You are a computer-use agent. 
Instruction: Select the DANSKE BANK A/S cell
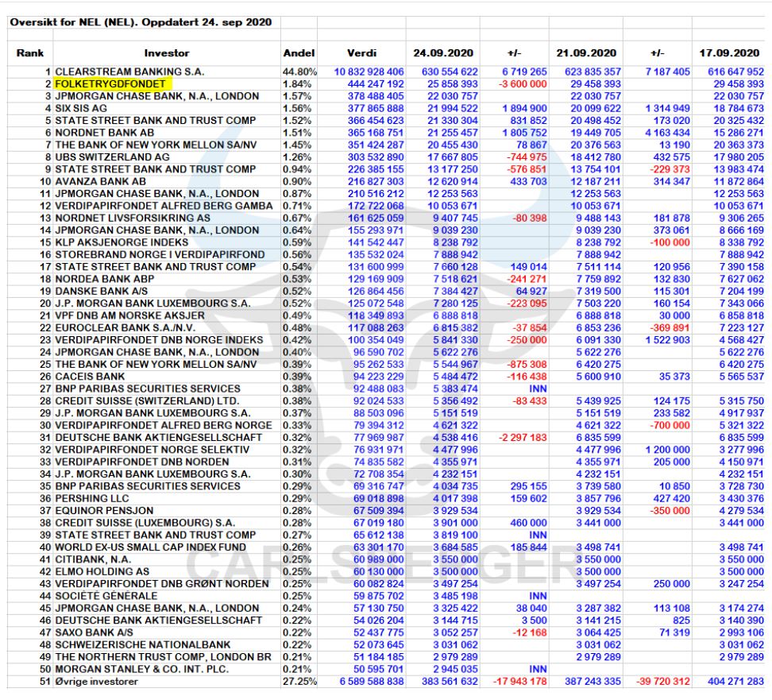click(101, 291)
